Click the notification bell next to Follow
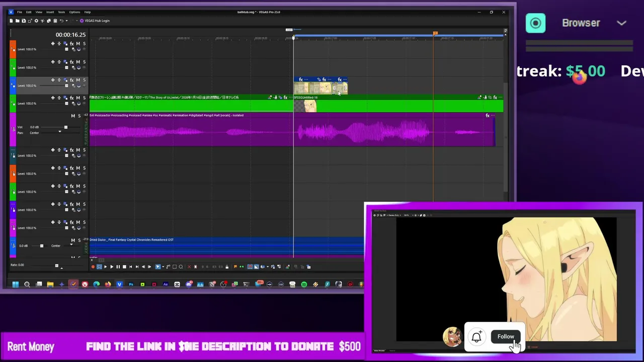644x362 pixels. [476, 337]
